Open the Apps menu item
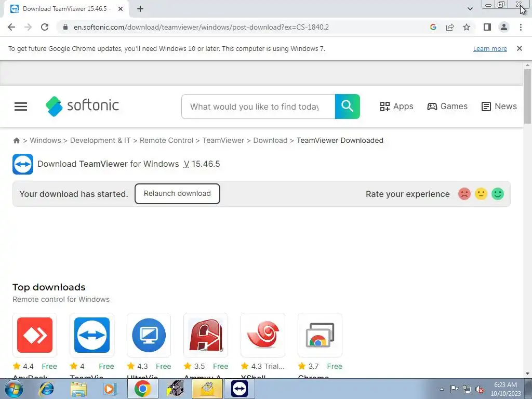The height and width of the screenshot is (399, 532). point(396,107)
